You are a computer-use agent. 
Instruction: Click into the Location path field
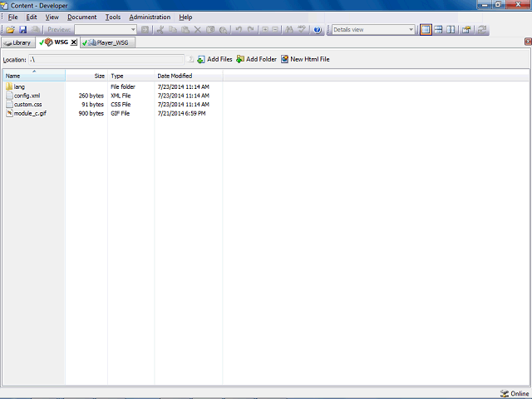pos(106,60)
